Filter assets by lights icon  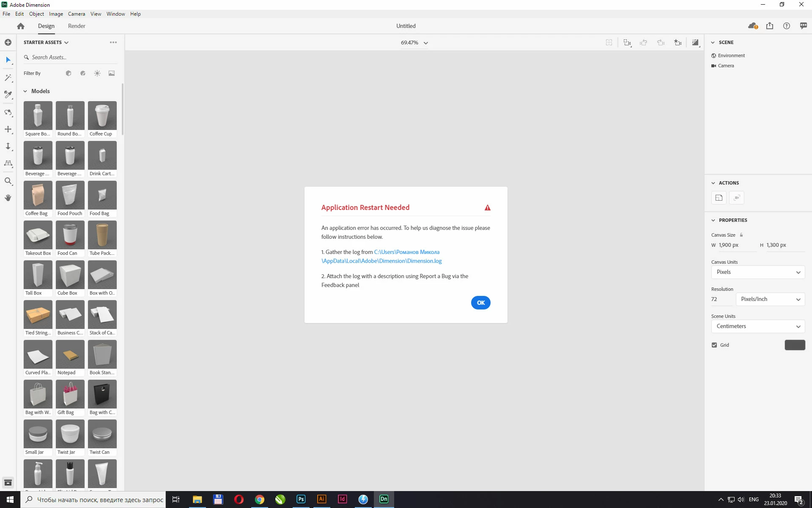pyautogui.click(x=97, y=73)
